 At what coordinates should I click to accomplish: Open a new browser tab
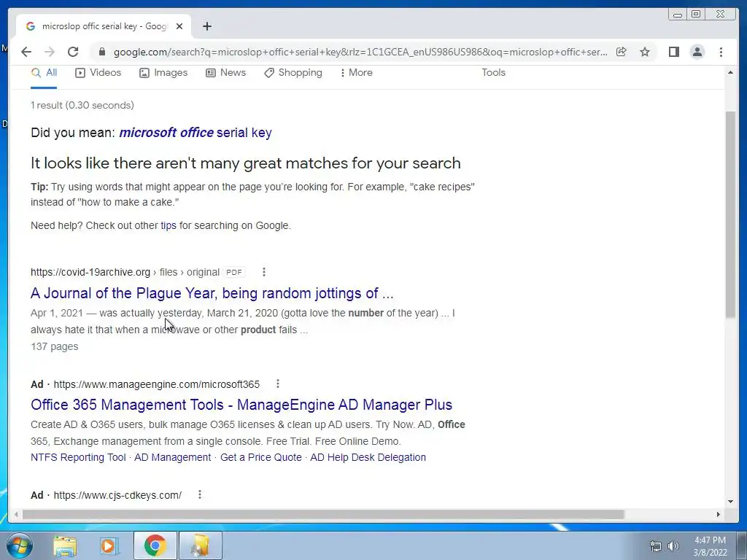pos(206,27)
